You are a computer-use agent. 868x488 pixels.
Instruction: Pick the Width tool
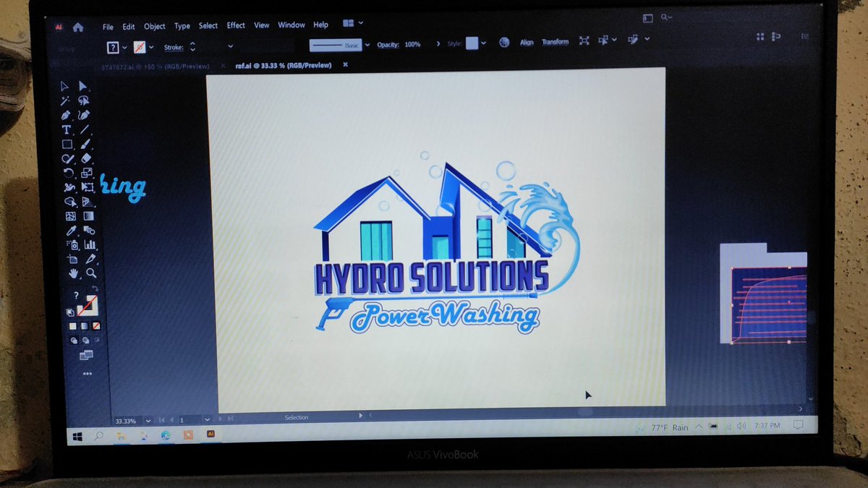point(69,187)
